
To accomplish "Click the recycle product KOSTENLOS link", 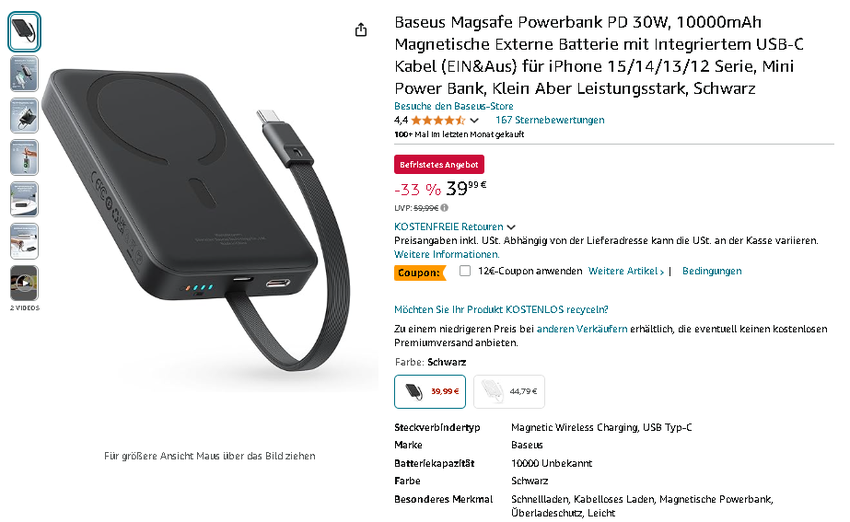I will pyautogui.click(x=501, y=310).
